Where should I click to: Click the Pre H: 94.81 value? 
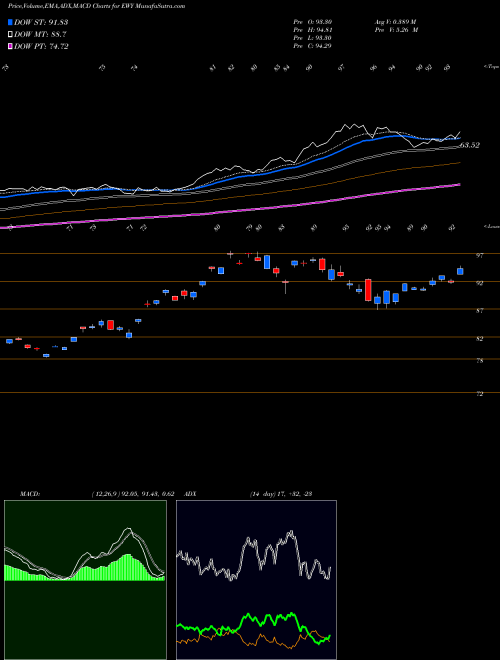click(x=313, y=30)
